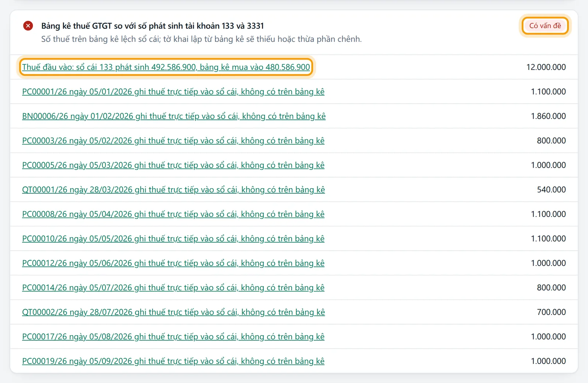
Task: Open voucher PC00005/26 dated 05/03/2026
Action: [173, 165]
